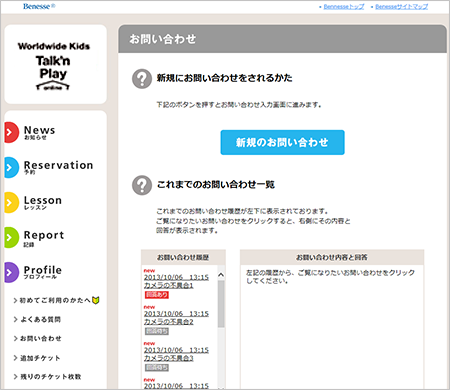Select inquiry カメラの不具合2 in history list
The width and height of the screenshot is (450, 390).
176,318
